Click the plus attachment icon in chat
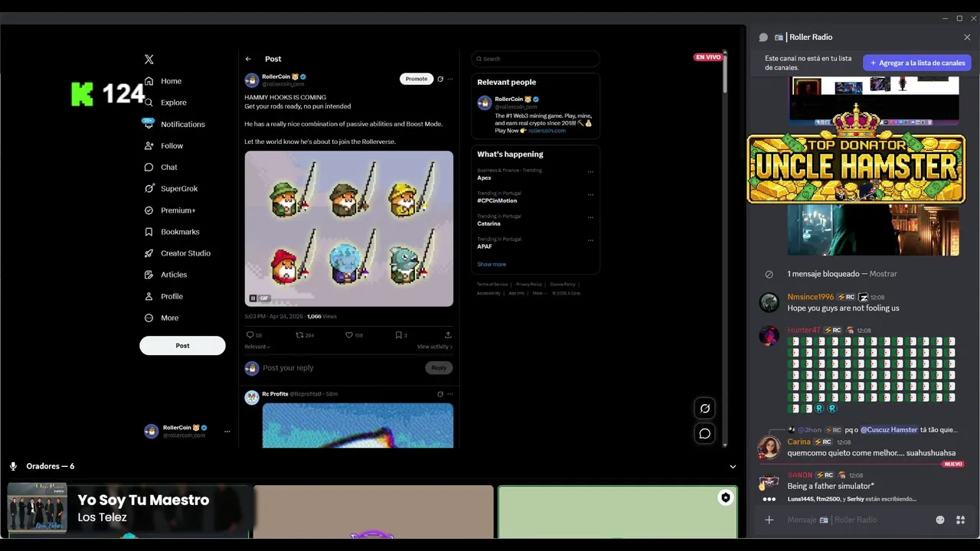This screenshot has height=551, width=980. click(x=769, y=520)
